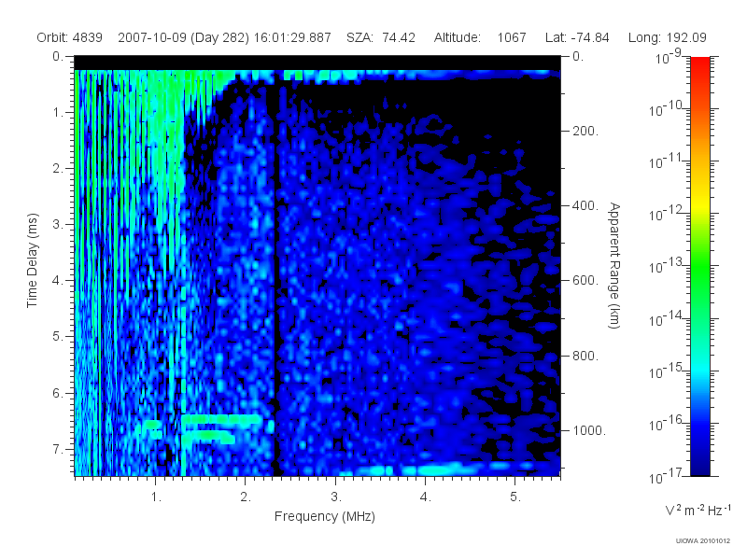
Task: Click the "Apparent Range (km)" axis label
Action: pos(614,265)
